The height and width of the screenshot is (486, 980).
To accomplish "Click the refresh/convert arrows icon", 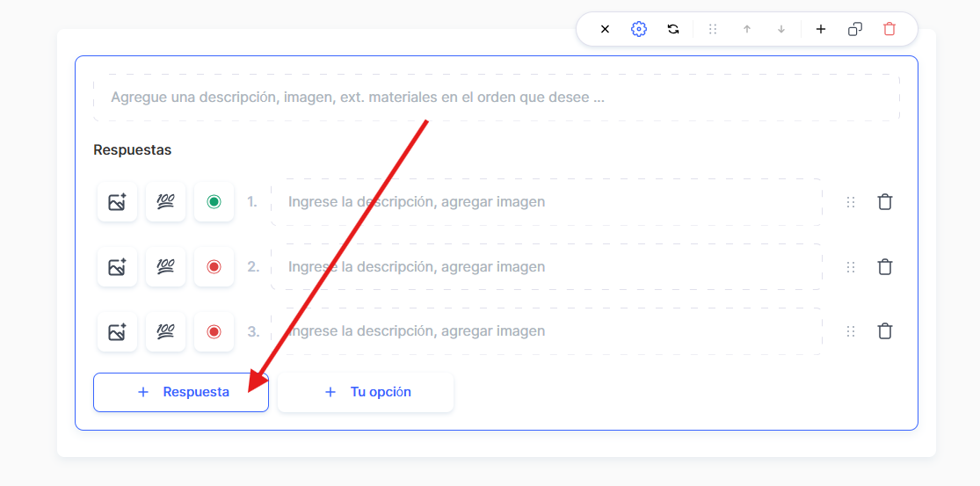I will [x=673, y=29].
